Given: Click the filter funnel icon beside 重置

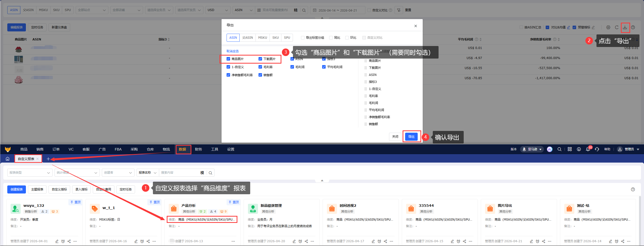Looking at the screenshot, I should click(x=399, y=10).
